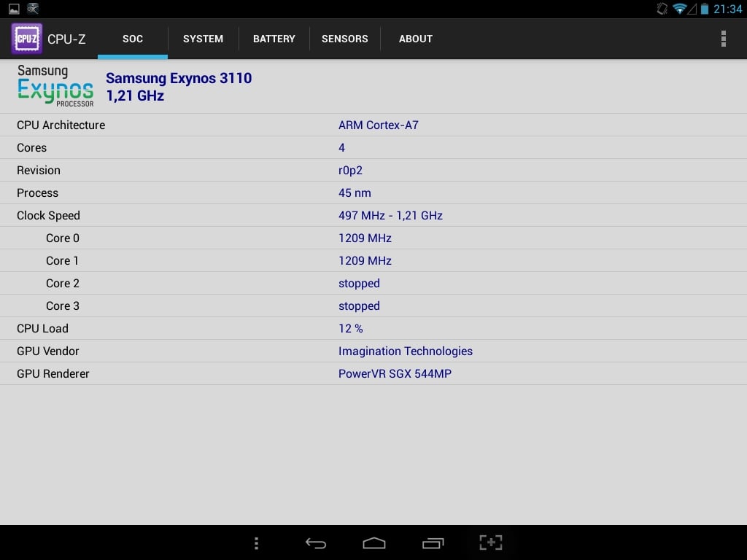Select the ARM Cortex-A7 value
Viewport: 747px width, 560px height.
click(379, 125)
